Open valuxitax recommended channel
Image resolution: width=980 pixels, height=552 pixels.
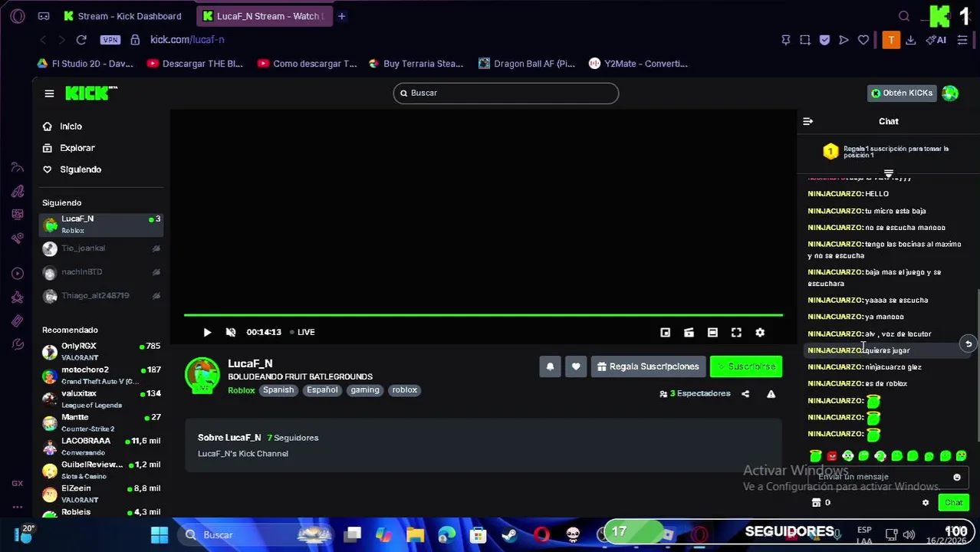(x=101, y=399)
